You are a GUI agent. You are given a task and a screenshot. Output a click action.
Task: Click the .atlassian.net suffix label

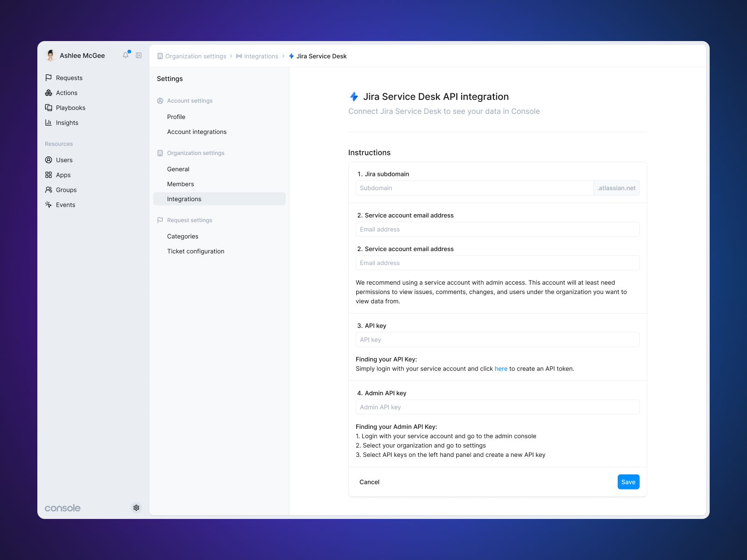tap(616, 188)
